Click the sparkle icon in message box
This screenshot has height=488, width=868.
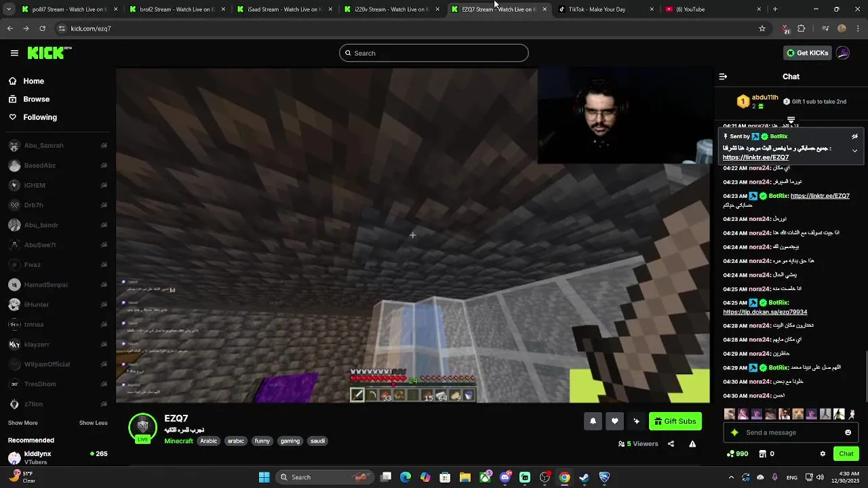[734, 432]
